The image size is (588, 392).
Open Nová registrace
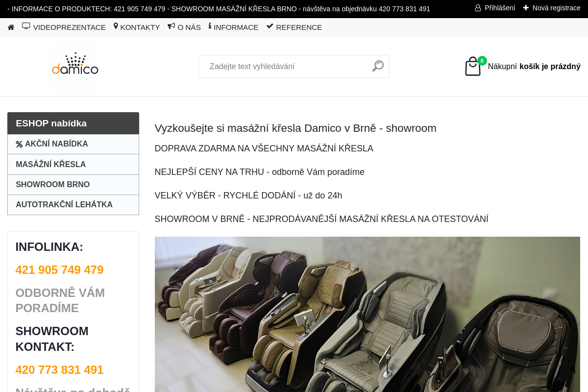(556, 7)
